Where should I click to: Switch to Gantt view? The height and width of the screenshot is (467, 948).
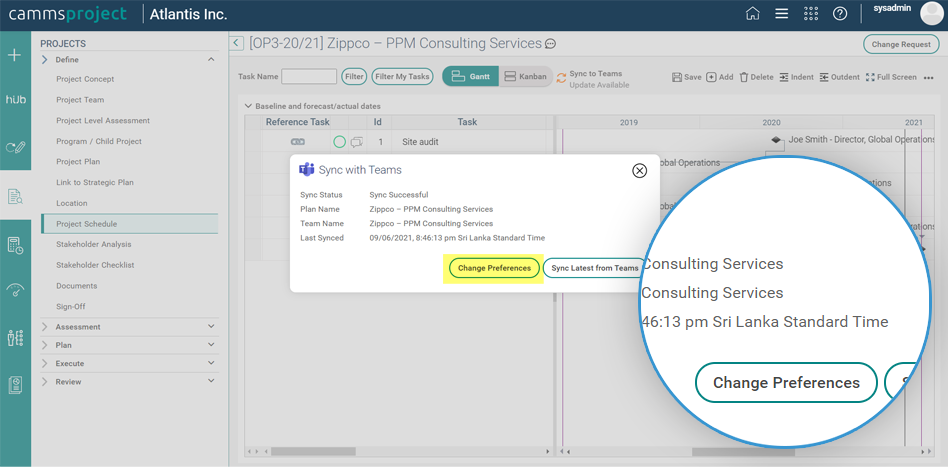470,77
